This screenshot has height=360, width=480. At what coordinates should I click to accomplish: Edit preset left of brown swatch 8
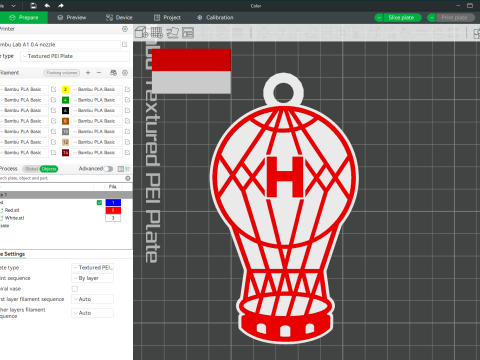[x=54, y=121]
